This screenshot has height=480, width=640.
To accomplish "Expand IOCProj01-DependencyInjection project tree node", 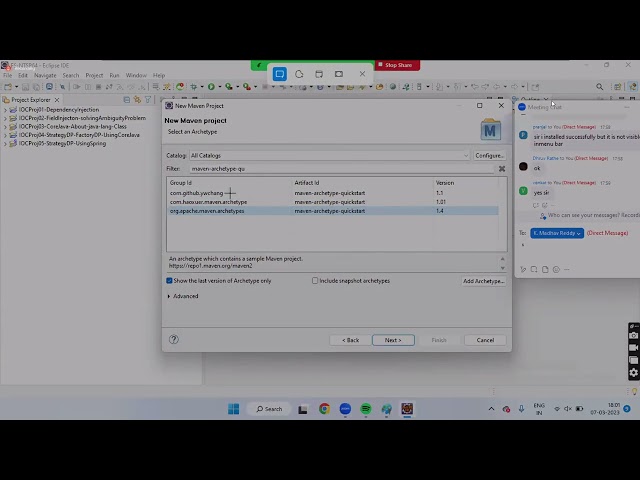I will (6, 110).
